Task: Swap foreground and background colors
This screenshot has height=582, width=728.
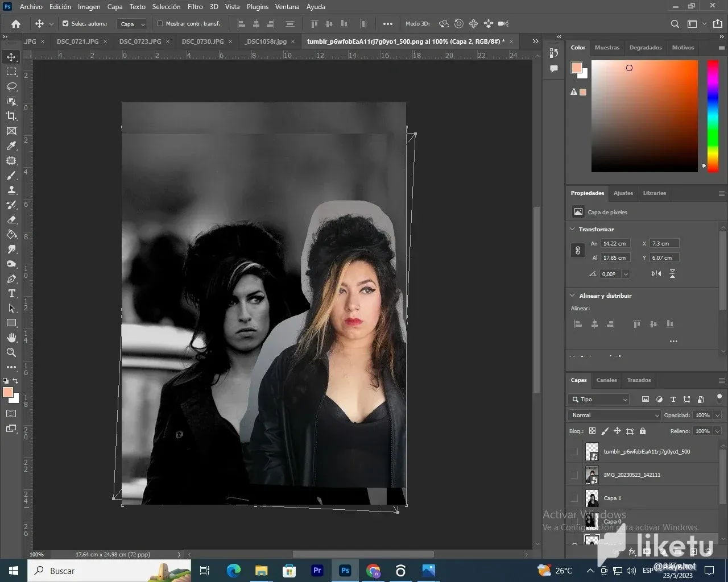Action: 16,381
